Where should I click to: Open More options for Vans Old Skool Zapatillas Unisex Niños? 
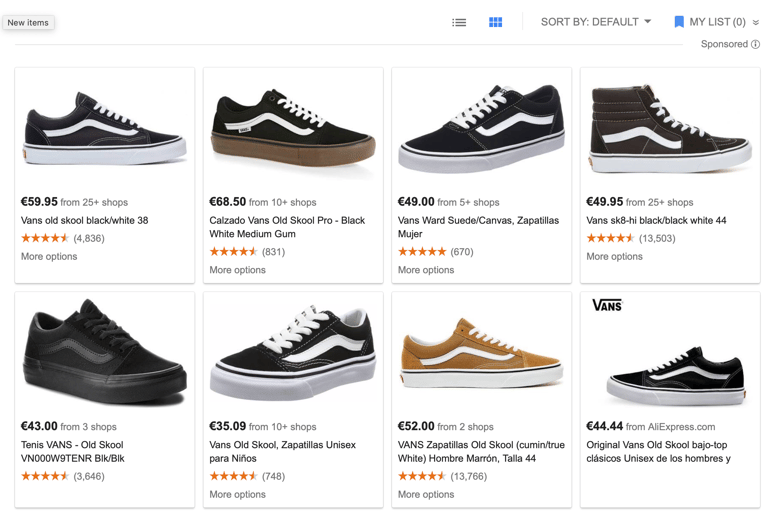(x=237, y=494)
